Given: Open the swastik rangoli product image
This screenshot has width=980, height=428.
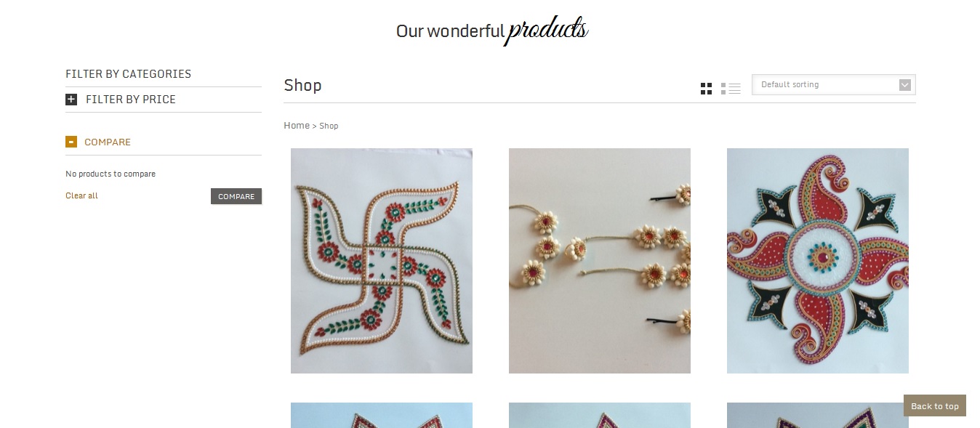Looking at the screenshot, I should [x=382, y=261].
